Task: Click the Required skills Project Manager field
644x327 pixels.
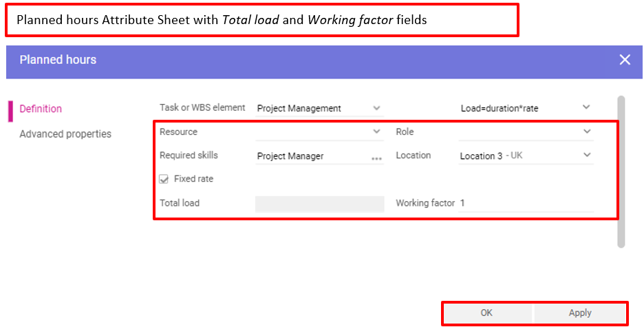Action: pyautogui.click(x=310, y=156)
